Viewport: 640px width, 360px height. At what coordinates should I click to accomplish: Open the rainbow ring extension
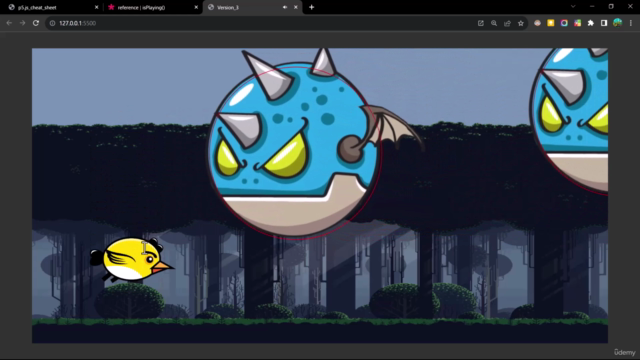[564, 23]
